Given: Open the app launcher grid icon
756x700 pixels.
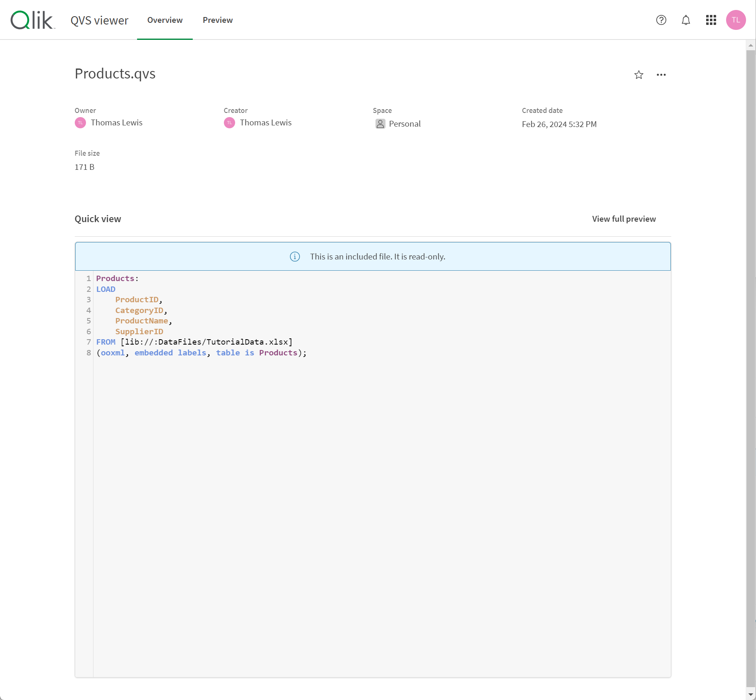Looking at the screenshot, I should point(711,20).
